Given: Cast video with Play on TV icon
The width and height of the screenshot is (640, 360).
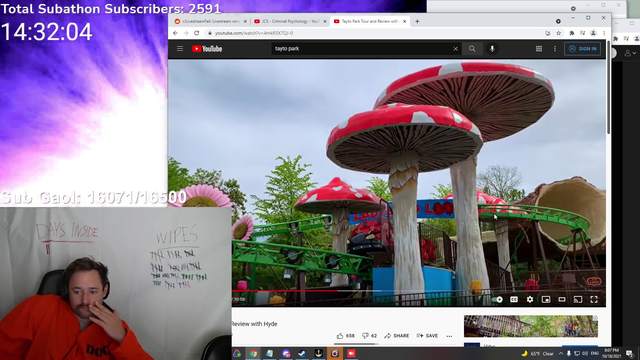Looking at the screenshot, I should pos(578,300).
